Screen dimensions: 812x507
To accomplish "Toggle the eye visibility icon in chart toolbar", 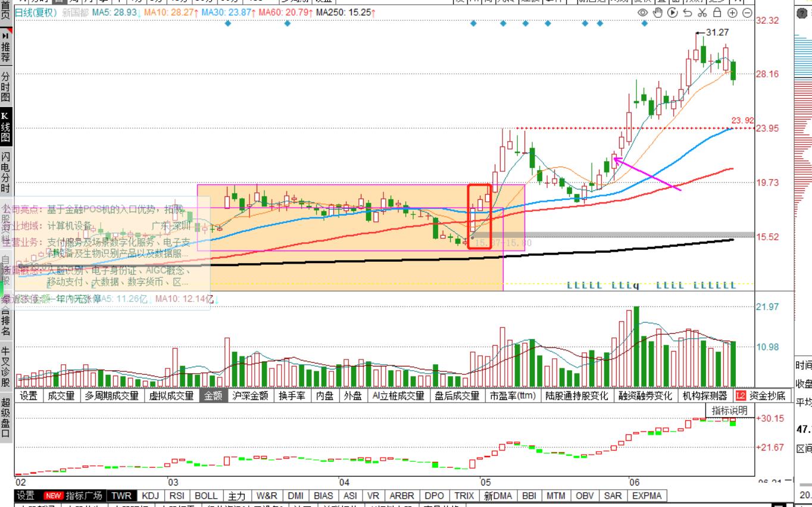I will 642,12.
